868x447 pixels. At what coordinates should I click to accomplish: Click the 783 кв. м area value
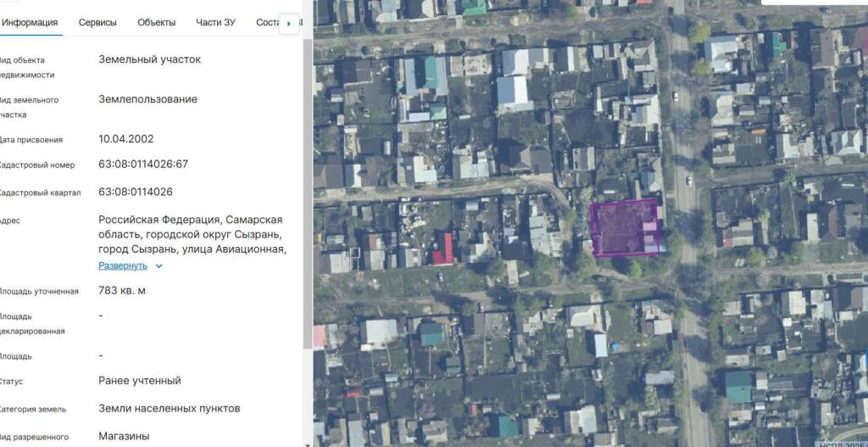coord(122,291)
